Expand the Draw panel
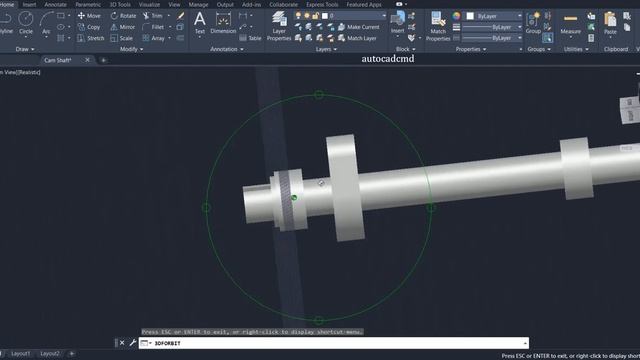The width and height of the screenshot is (640, 360). (x=25, y=49)
